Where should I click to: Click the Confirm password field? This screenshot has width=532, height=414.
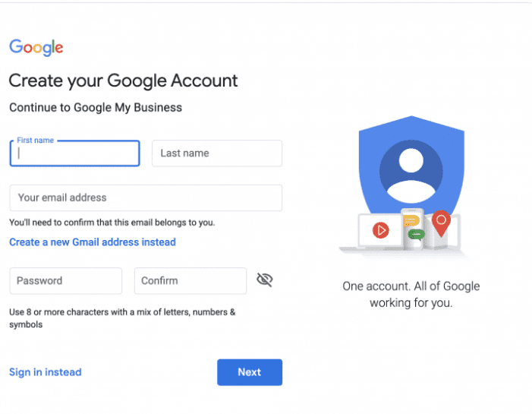tap(190, 281)
